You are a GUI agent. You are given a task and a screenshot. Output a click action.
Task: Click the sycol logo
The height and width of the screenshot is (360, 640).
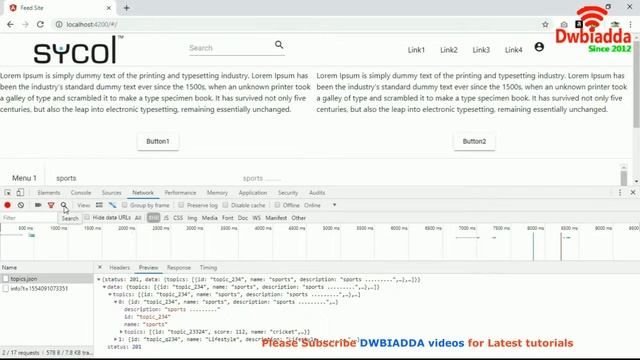78,50
